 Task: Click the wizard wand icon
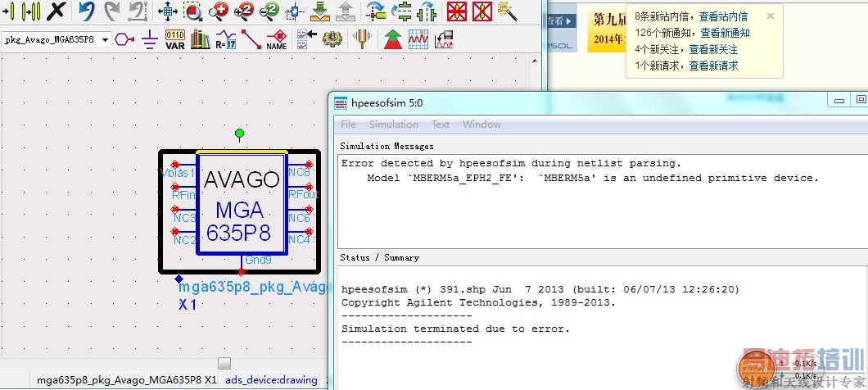point(508,11)
